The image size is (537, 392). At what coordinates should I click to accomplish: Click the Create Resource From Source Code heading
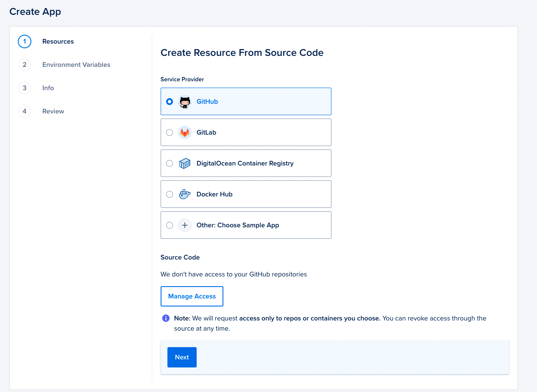click(242, 53)
